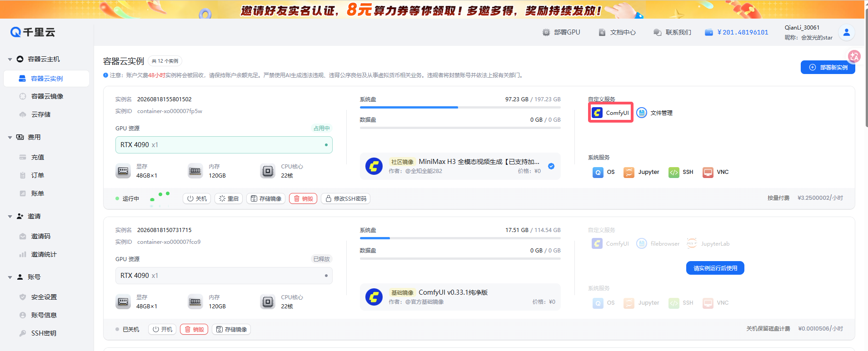The width and height of the screenshot is (868, 351).
Task: Collapse the 账号 sidebar group
Action: 10,277
